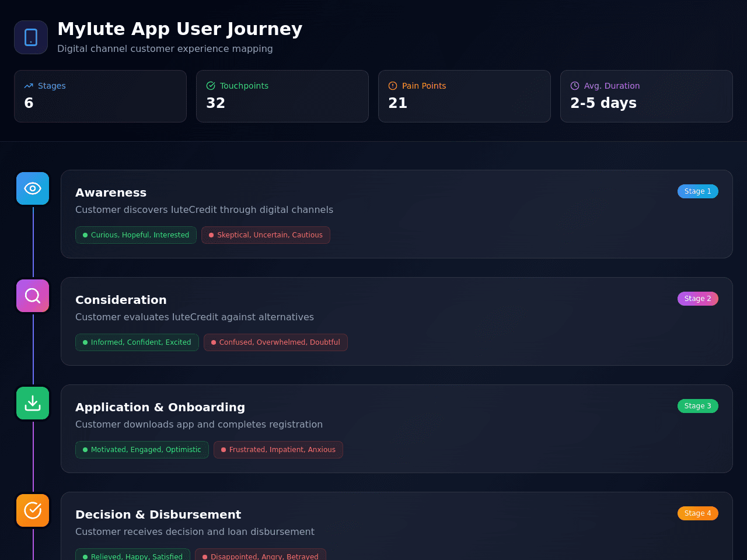The width and height of the screenshot is (747, 560).
Task: Click the Stage 1 badge
Action: [698, 191]
